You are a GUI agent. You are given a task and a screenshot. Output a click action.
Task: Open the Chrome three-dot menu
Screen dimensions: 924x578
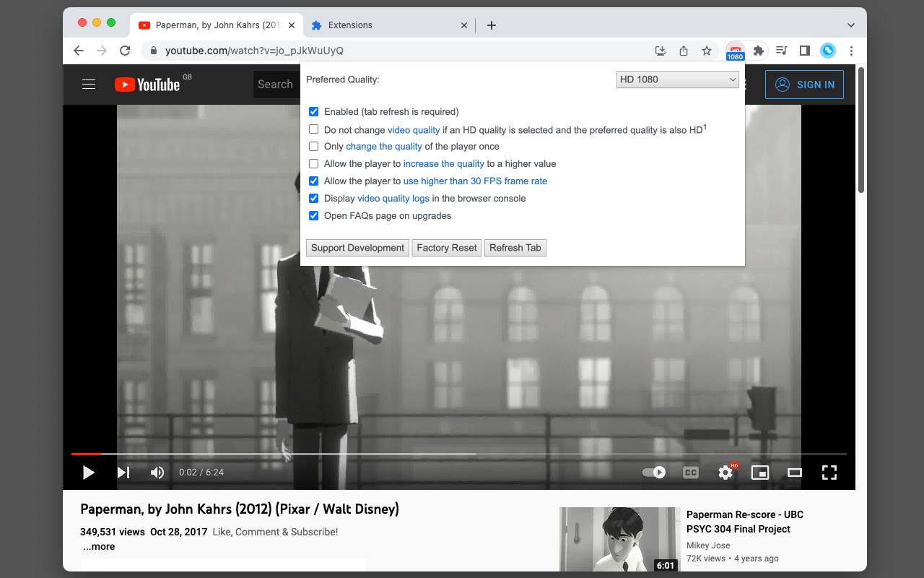click(852, 51)
